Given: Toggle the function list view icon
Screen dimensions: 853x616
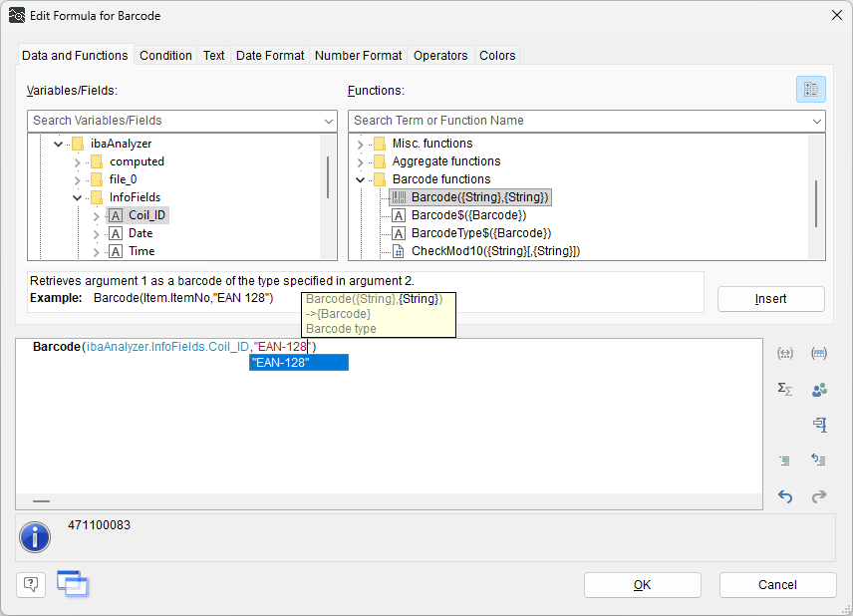Looking at the screenshot, I should click(x=810, y=90).
